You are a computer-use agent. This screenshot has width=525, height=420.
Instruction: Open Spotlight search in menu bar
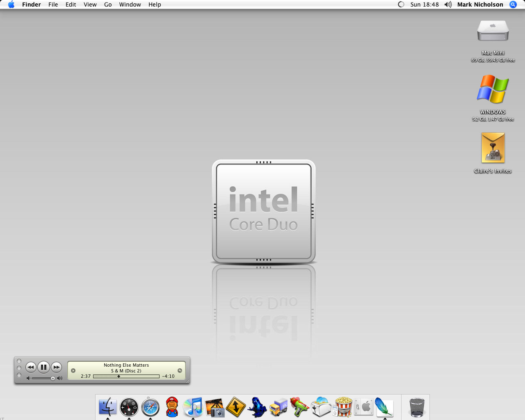pyautogui.click(x=513, y=5)
